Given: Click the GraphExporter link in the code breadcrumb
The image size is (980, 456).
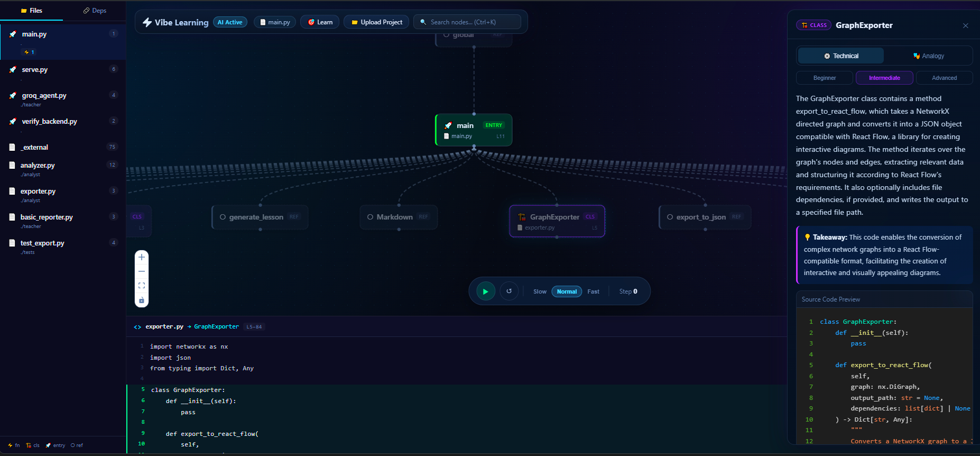Looking at the screenshot, I should (x=216, y=327).
